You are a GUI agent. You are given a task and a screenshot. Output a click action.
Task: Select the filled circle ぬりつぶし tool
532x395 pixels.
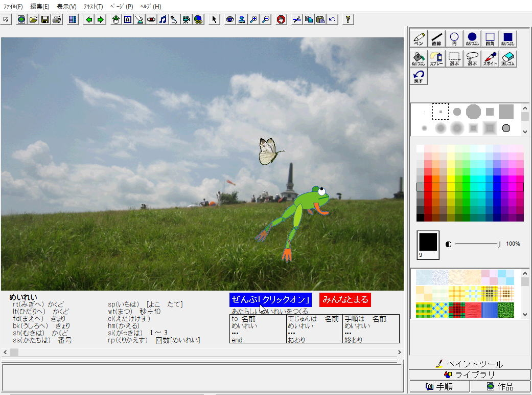point(472,39)
